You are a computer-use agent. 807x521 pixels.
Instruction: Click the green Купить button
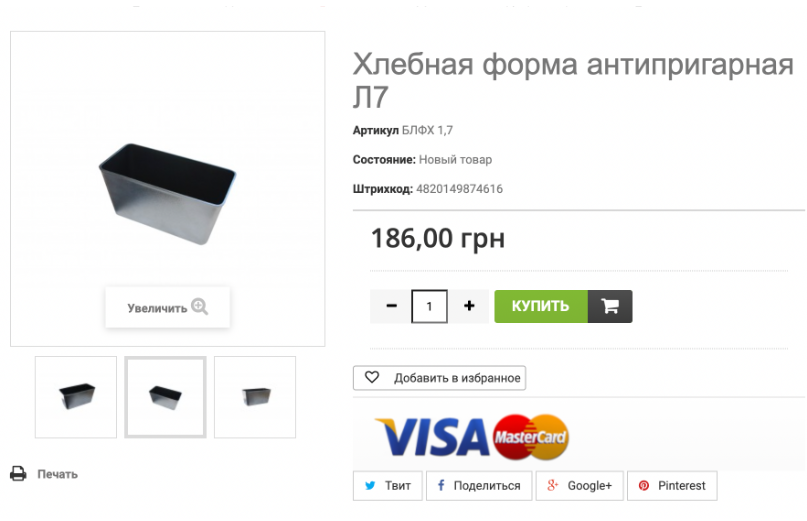pyautogui.click(x=541, y=306)
